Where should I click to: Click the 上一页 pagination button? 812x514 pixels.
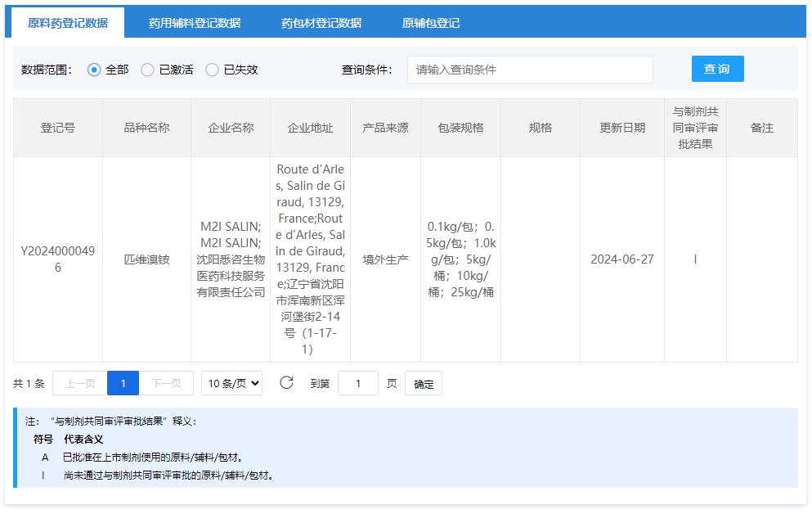pos(80,383)
